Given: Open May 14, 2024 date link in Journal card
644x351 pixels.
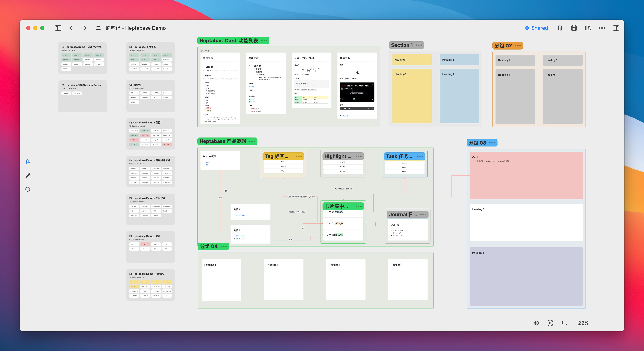Looking at the screenshot, I should pos(399,230).
